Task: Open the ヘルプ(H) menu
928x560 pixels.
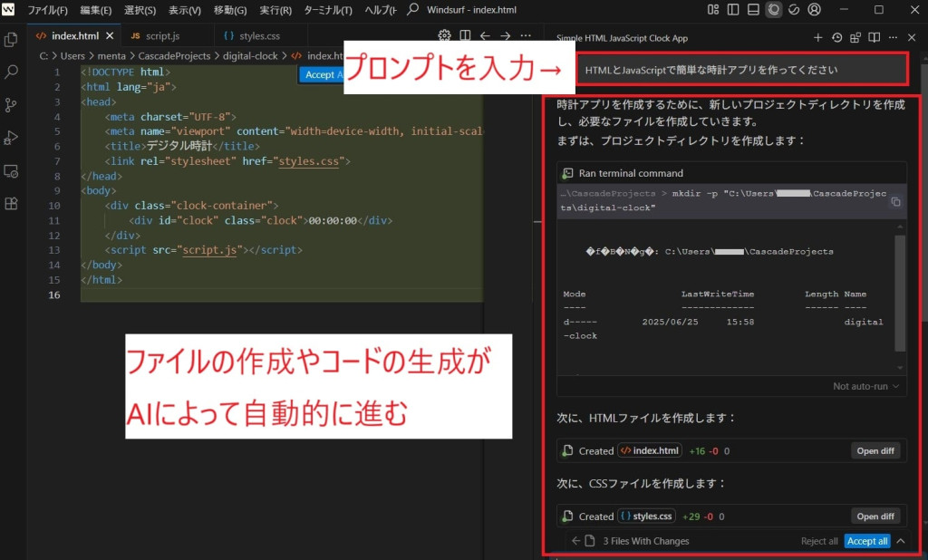Action: 381,9
